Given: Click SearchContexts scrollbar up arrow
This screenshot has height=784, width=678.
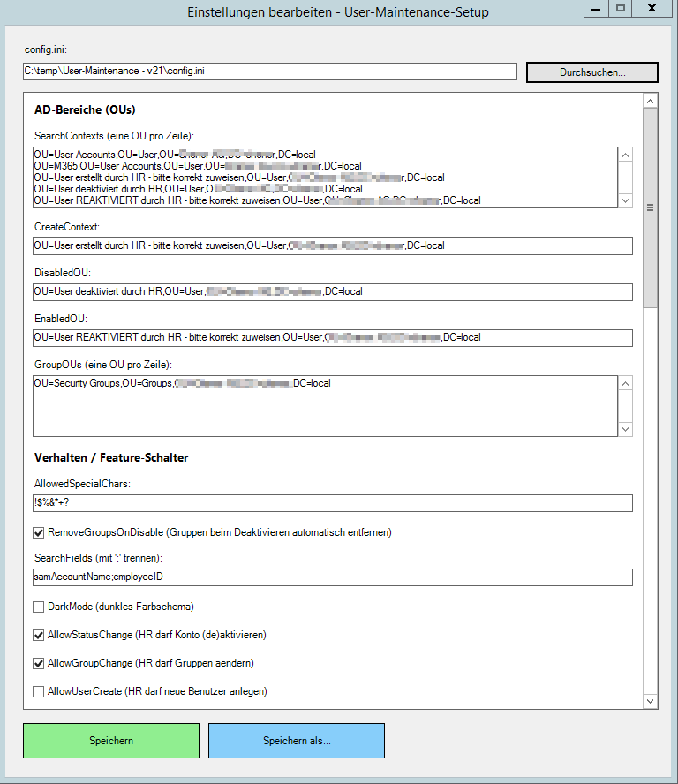Looking at the screenshot, I should (625, 155).
